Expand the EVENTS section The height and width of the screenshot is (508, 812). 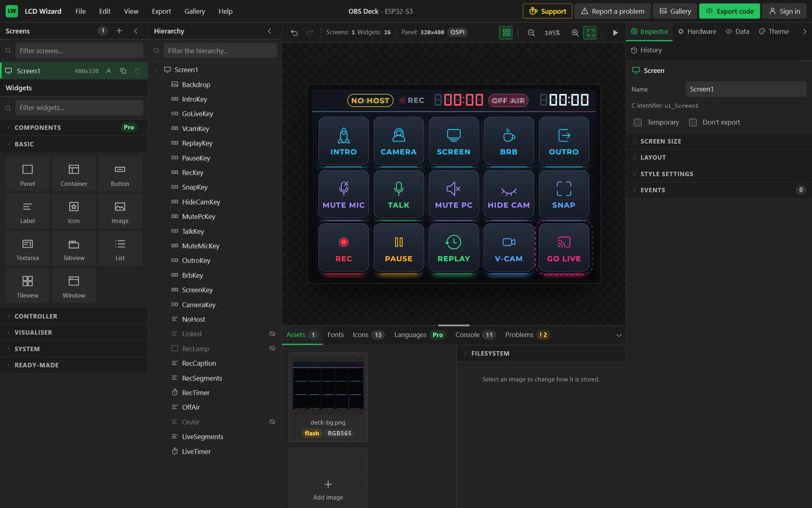719,190
